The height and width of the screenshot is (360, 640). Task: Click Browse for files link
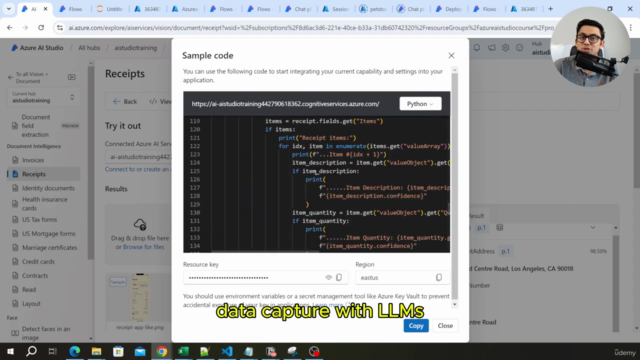tap(144, 247)
